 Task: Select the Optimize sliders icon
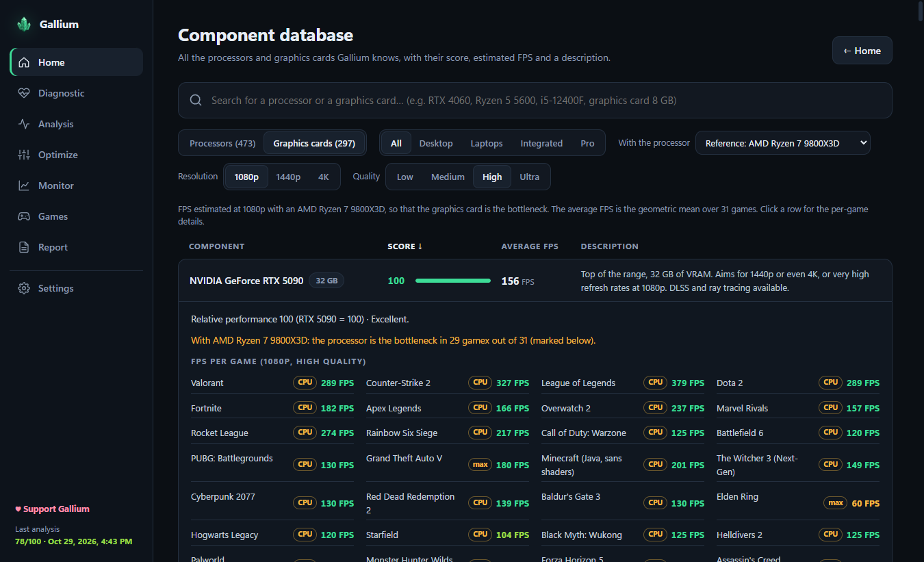[x=24, y=155]
